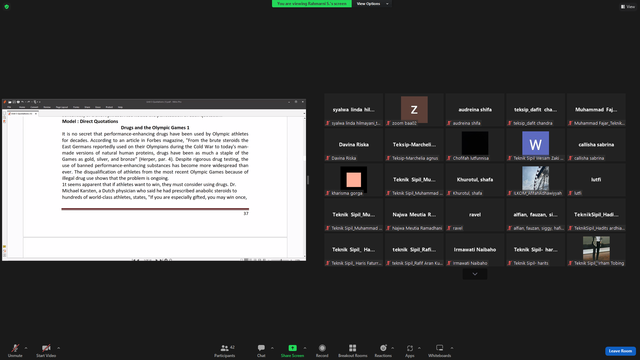Viewport: 640px width, 360px height.
Task: Click muted mic icon on zoom baa02's tile
Action: pos(389,123)
